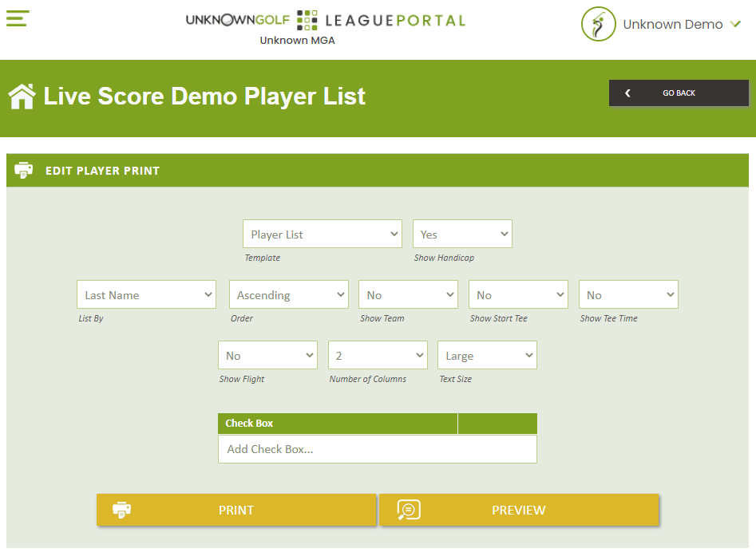Image resolution: width=756 pixels, height=552 pixels.
Task: Click the Add Check Box input field
Action: 377,449
